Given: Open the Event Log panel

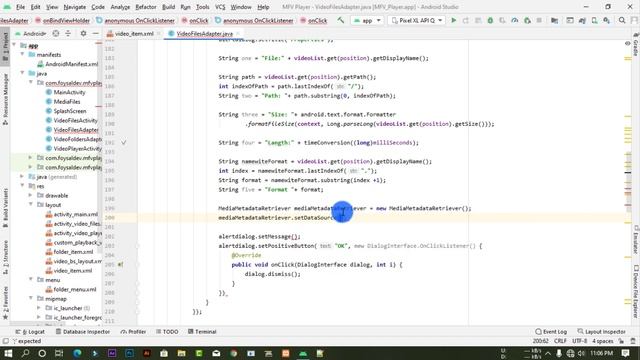Looking at the screenshot, I should click(551, 332).
